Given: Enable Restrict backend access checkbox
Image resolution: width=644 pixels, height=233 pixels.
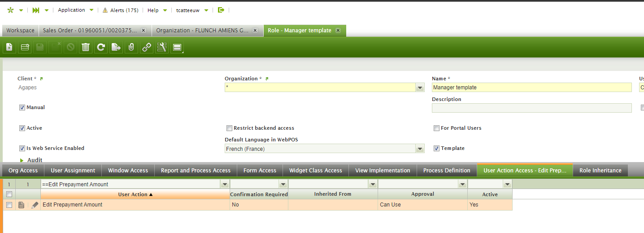Looking at the screenshot, I should pyautogui.click(x=229, y=128).
